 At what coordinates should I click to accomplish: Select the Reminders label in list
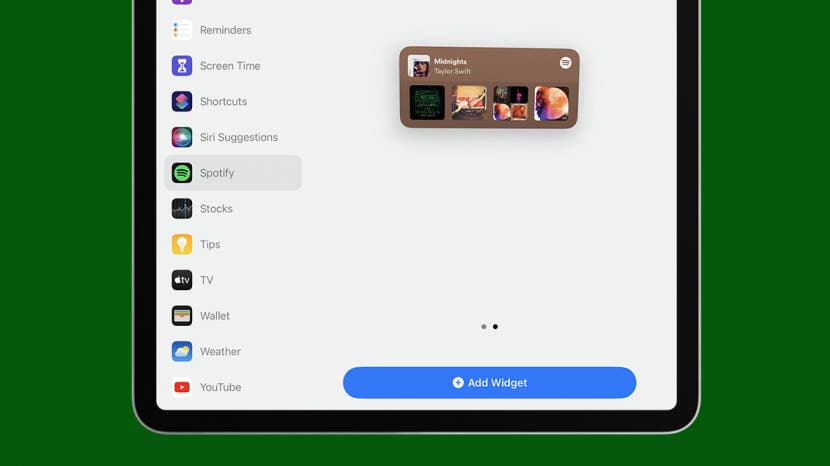pyautogui.click(x=225, y=30)
